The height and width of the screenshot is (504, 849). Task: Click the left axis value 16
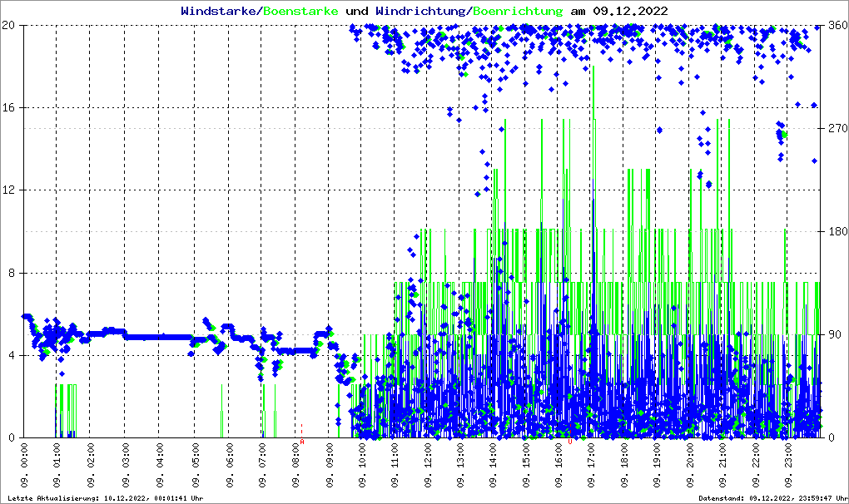point(7,107)
